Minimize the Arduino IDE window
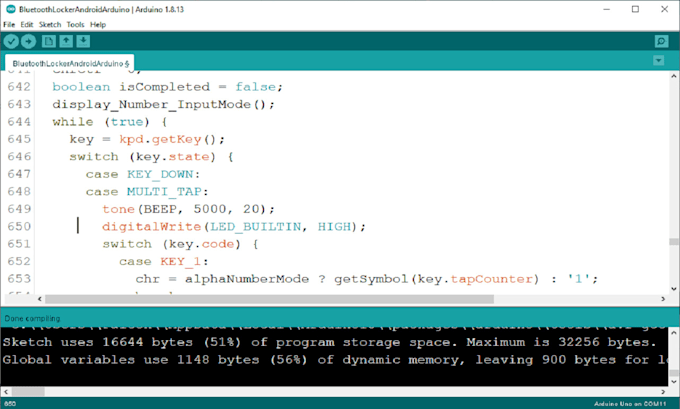This screenshot has height=409, width=680. [607, 9]
